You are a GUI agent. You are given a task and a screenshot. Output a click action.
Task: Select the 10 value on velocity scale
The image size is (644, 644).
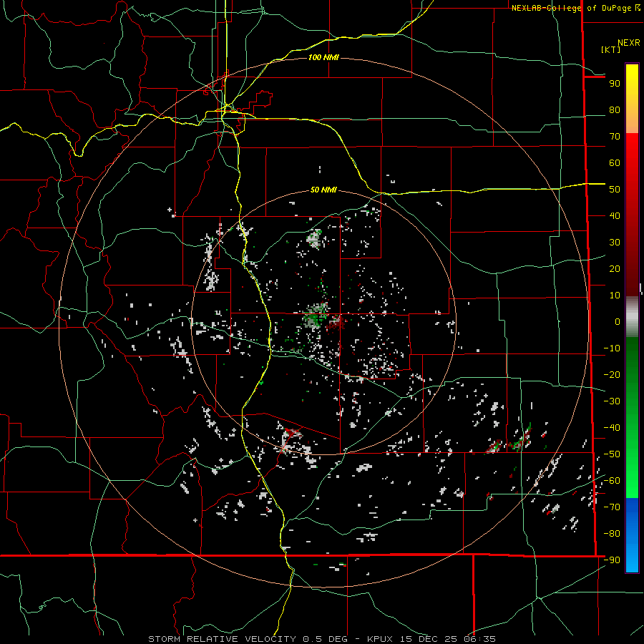pos(615,296)
